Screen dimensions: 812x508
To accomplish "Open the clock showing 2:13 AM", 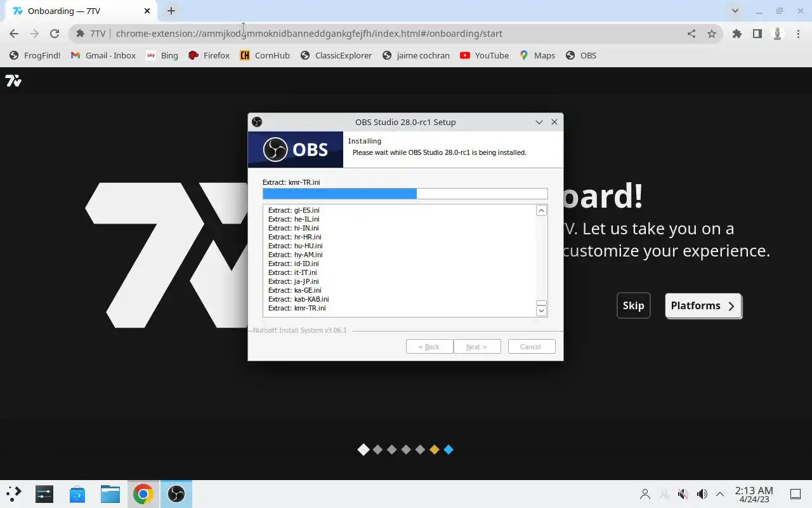I will click(x=754, y=494).
